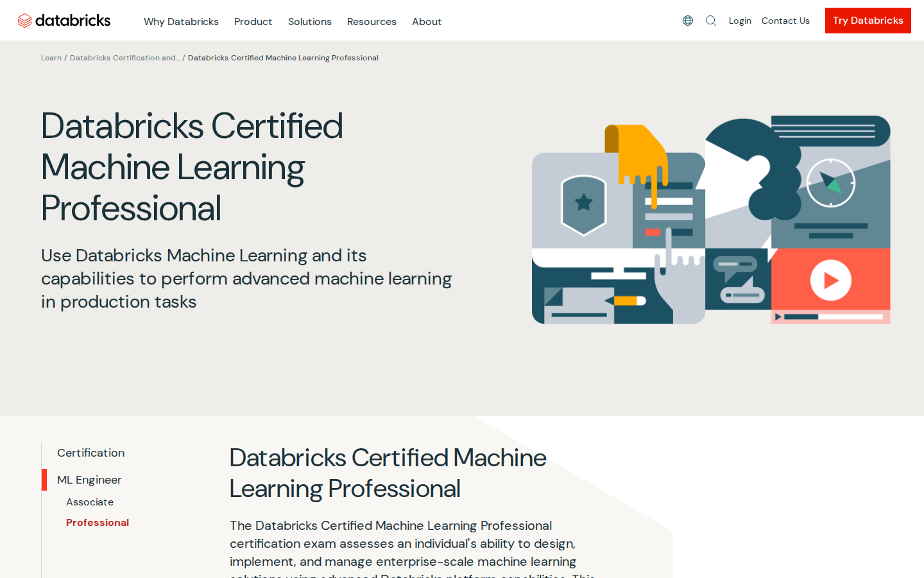Open the About menu
The image size is (924, 578).
[427, 21]
